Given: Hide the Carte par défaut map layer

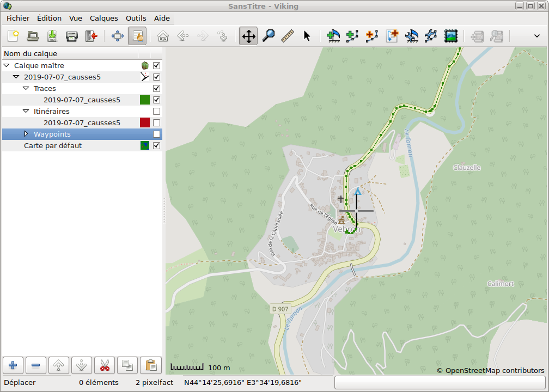Looking at the screenshot, I should click(157, 146).
